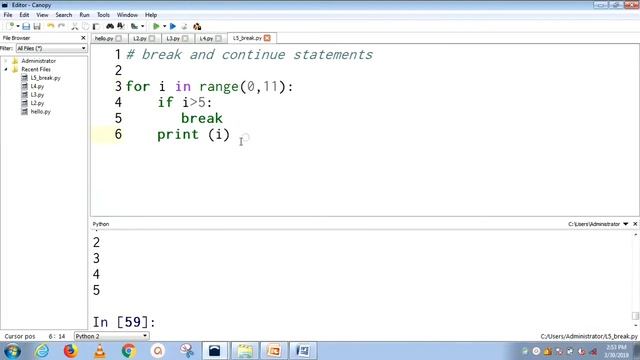Expand the Administrator folder
Image resolution: width=640 pixels, height=360 pixels.
click(6, 61)
